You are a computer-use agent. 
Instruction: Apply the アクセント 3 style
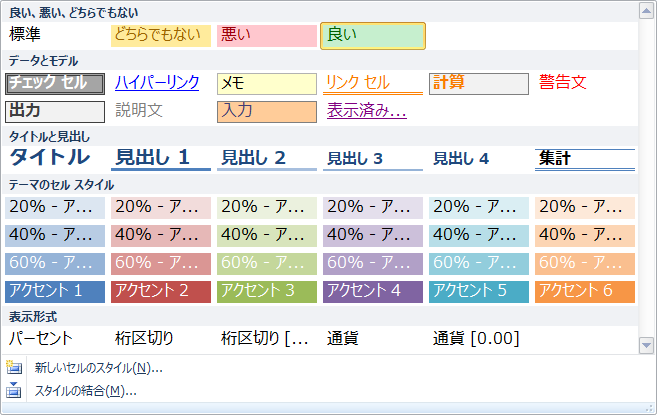[267, 292]
